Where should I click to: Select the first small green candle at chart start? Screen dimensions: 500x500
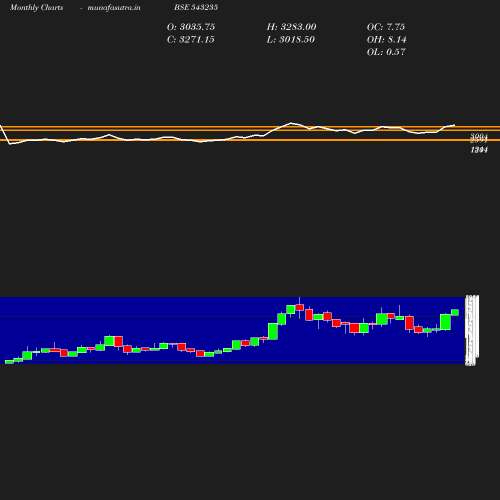[x=9, y=362]
